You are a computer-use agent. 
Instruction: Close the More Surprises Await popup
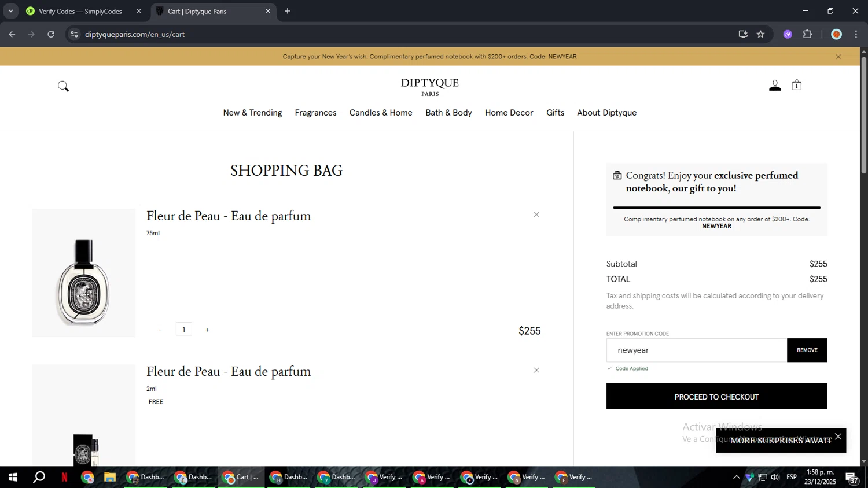[x=838, y=437]
